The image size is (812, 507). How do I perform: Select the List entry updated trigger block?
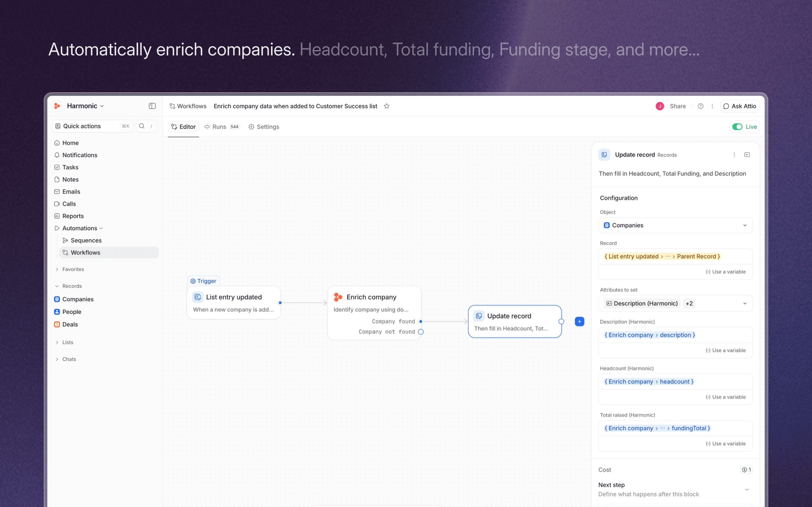tap(234, 302)
